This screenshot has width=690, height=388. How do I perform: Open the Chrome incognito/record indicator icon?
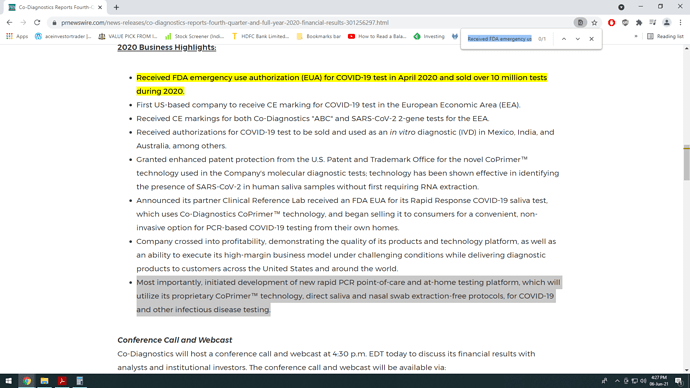point(621,7)
